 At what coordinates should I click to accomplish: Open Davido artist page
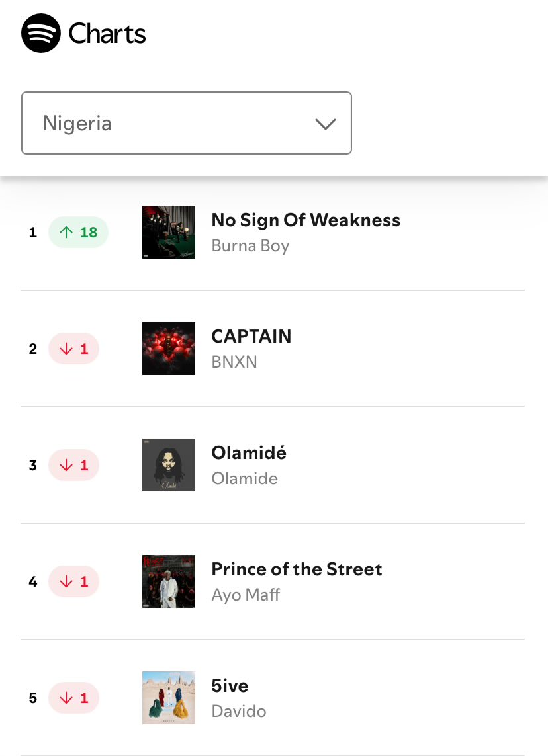pos(239,711)
